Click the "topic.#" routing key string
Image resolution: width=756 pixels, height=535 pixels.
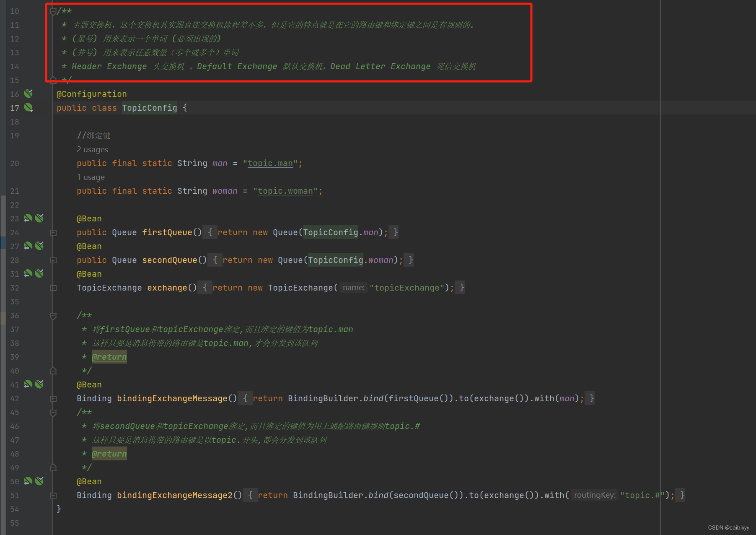tap(642, 495)
